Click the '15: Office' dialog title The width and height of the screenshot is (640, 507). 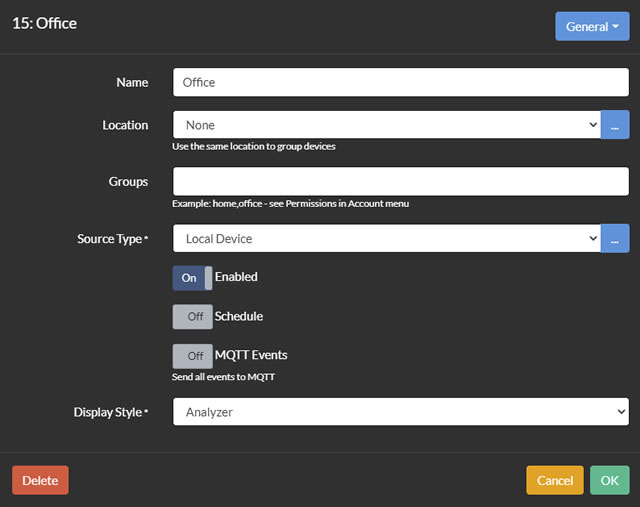(44, 22)
